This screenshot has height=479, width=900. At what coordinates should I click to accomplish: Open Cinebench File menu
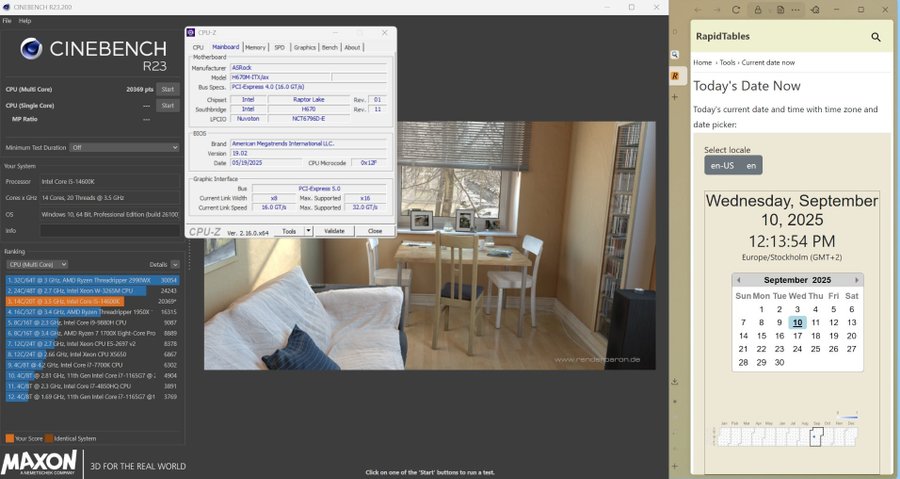click(x=7, y=21)
